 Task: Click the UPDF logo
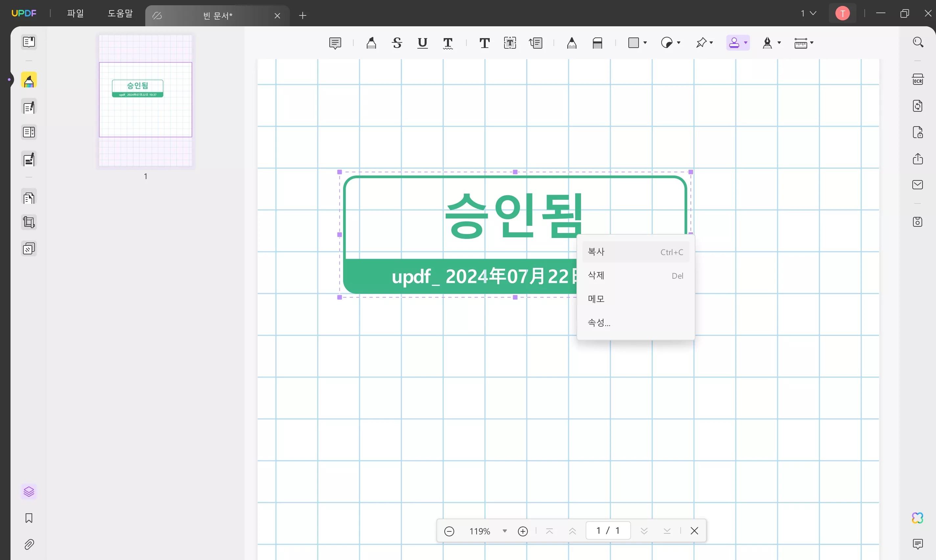pyautogui.click(x=24, y=13)
